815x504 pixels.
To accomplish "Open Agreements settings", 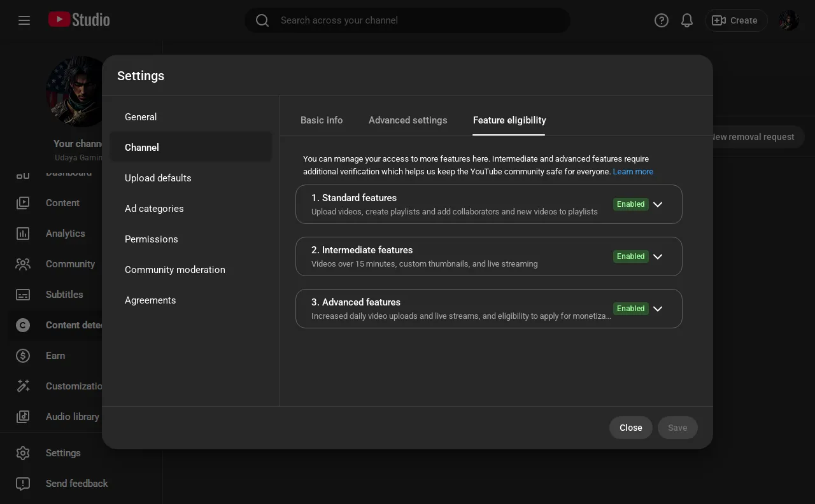I will pyautogui.click(x=191, y=300).
